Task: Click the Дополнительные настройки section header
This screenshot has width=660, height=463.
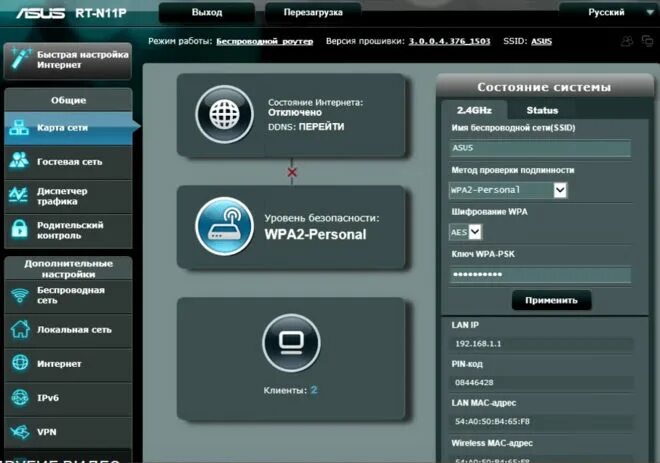Action: (x=68, y=269)
